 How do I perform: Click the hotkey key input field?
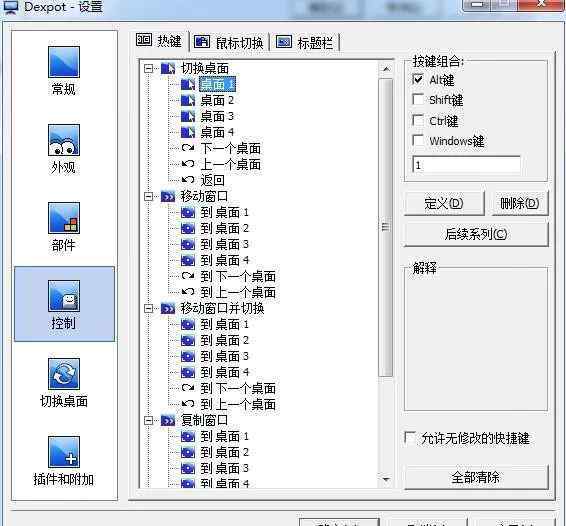pyautogui.click(x=466, y=165)
